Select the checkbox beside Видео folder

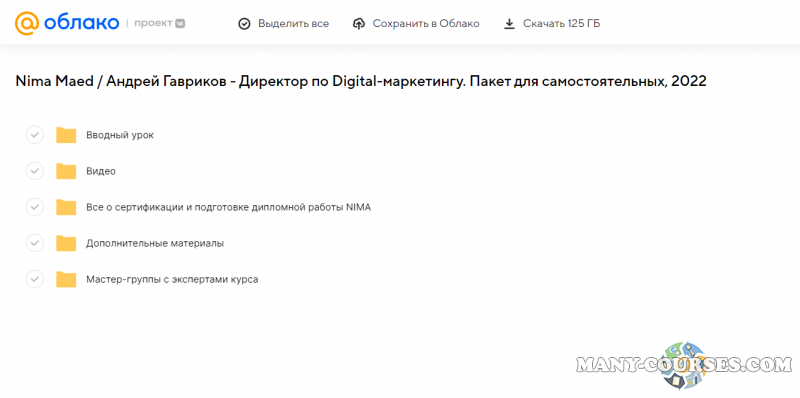(35, 171)
